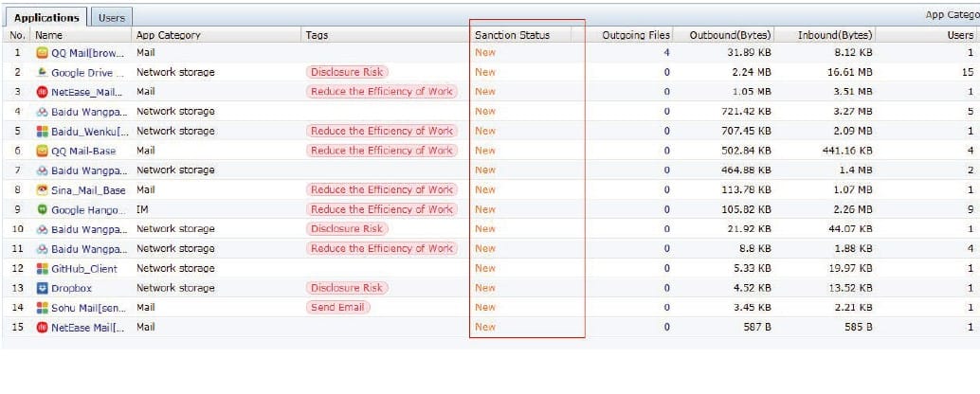Click the Sina_Mail_Base icon
Viewport: 980px width, 394px height.
pyautogui.click(x=42, y=189)
